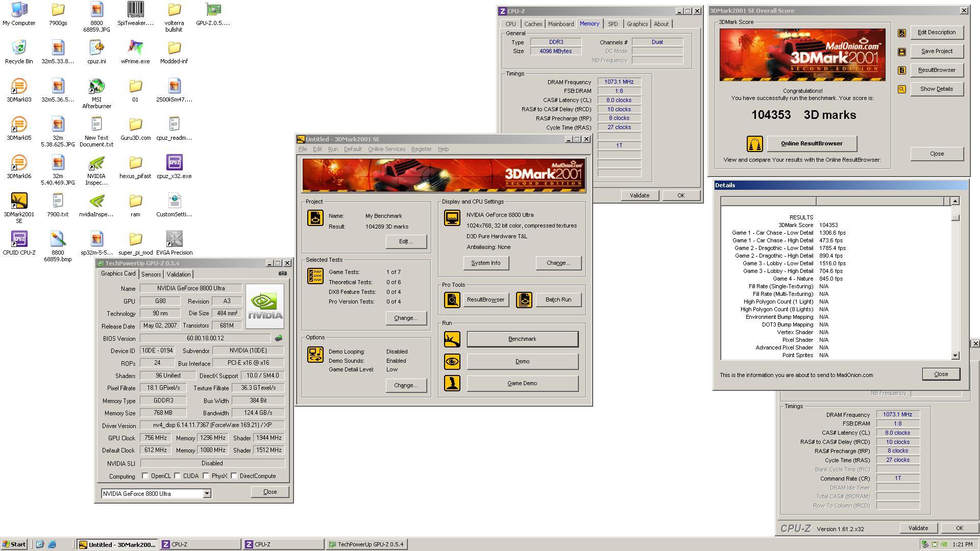This screenshot has height=551, width=980.
Task: Select the SpiTweaker desktop icon
Action: (x=135, y=14)
